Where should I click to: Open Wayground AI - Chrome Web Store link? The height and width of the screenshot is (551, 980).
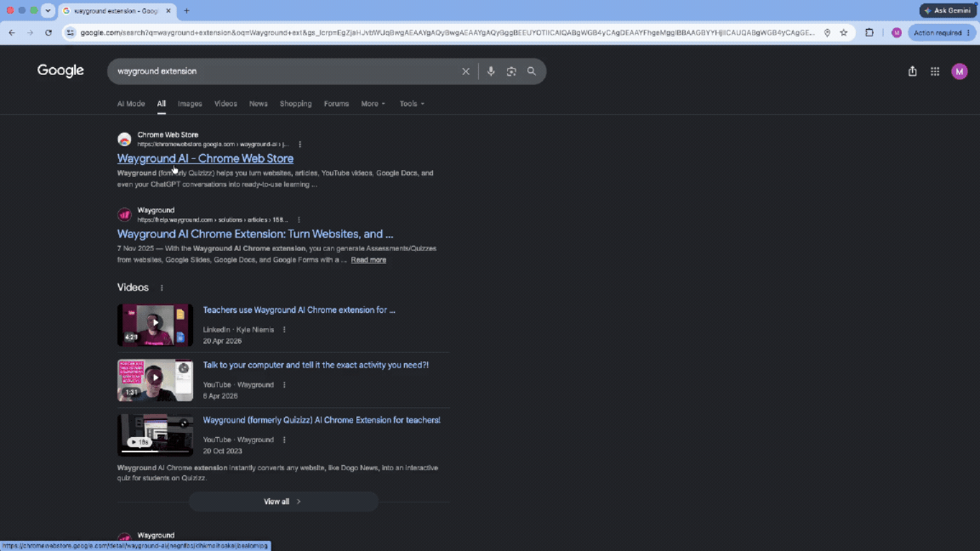click(x=205, y=159)
